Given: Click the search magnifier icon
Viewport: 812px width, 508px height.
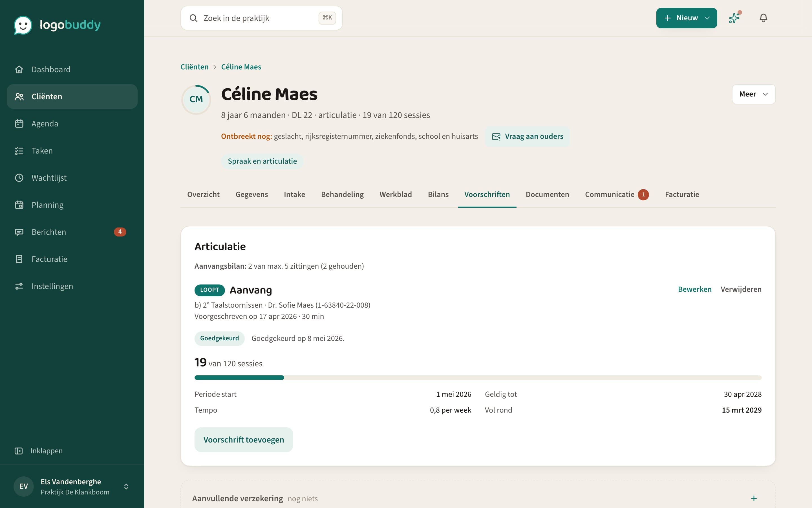Looking at the screenshot, I should click(194, 18).
